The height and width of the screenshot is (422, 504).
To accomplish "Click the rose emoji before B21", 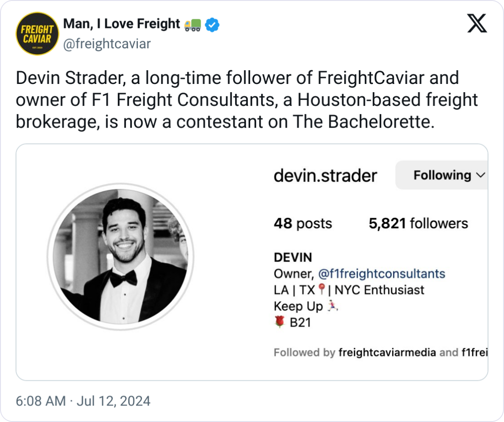I will 279,322.
